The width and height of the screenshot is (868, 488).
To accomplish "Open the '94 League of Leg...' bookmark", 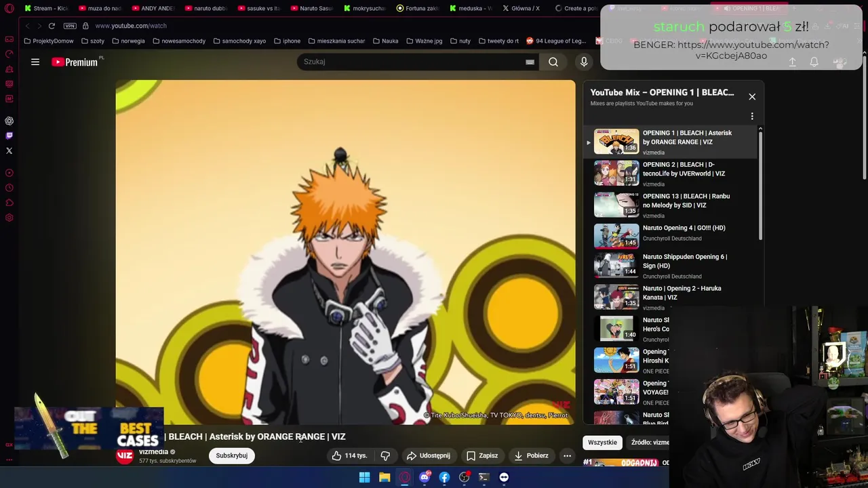I will pos(556,41).
